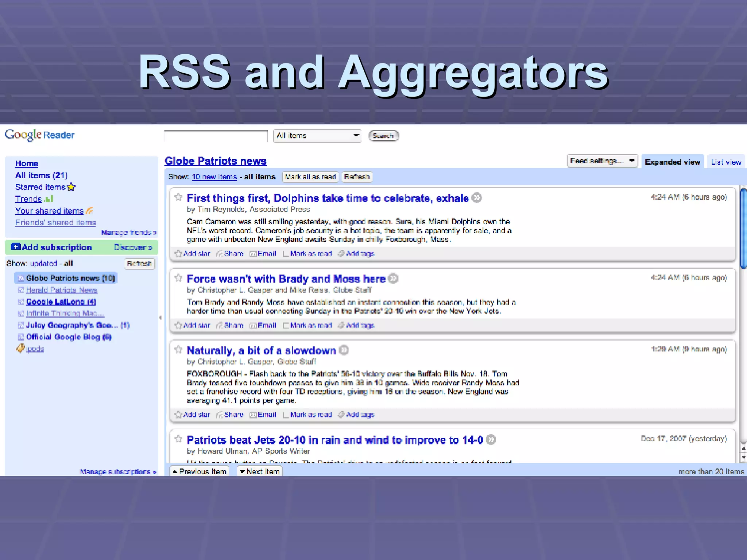The image size is (747, 560).
Task: Open Manage subscriptions link
Action: pos(118,472)
